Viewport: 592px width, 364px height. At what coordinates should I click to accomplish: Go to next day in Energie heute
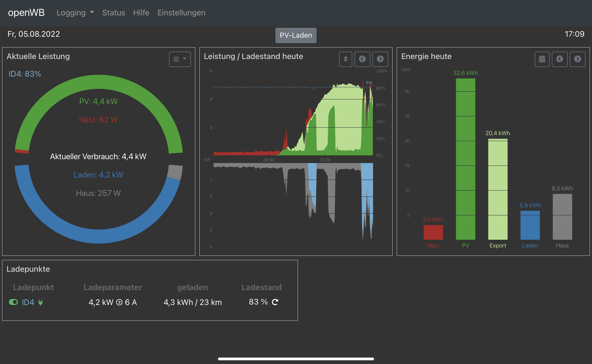click(577, 59)
